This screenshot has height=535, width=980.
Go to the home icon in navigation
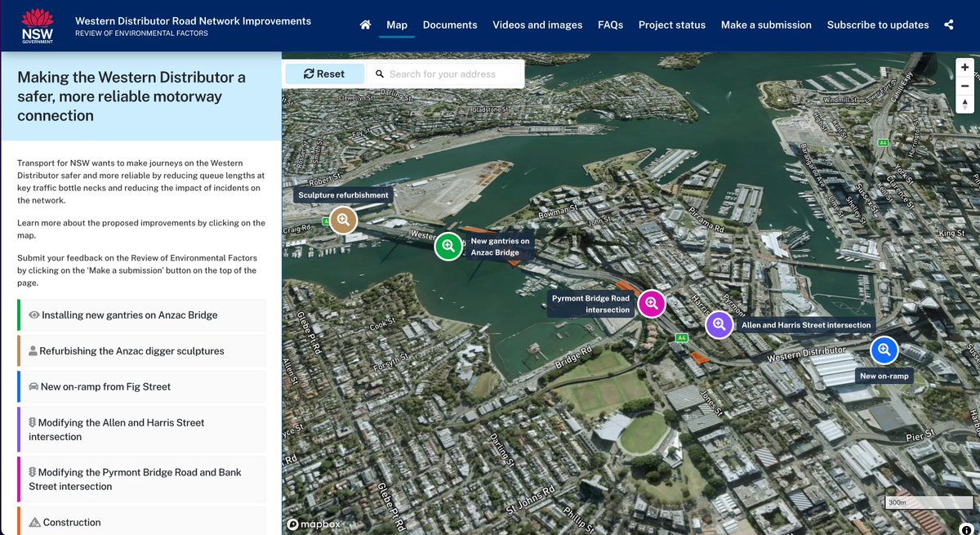[366, 25]
